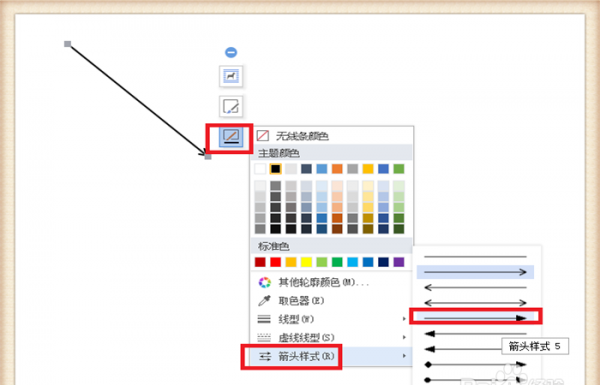Select the no line color icon

click(262, 135)
